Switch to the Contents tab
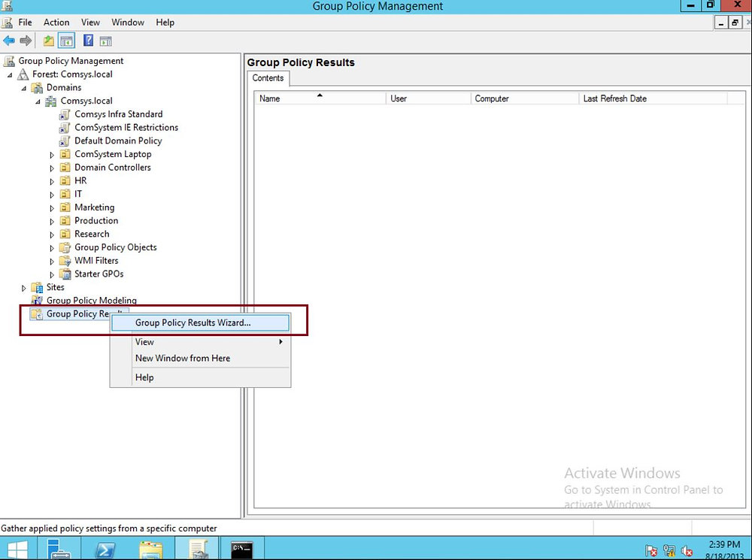This screenshot has width=752, height=560. (268, 78)
